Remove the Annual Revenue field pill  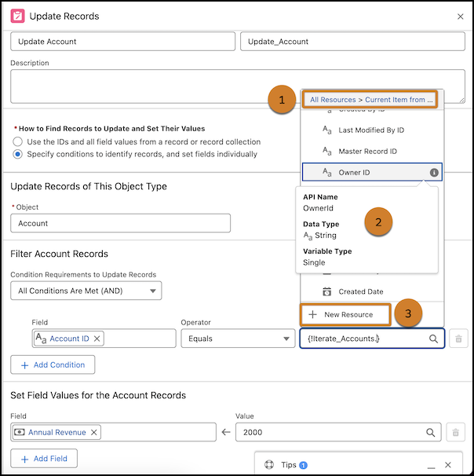(x=93, y=432)
